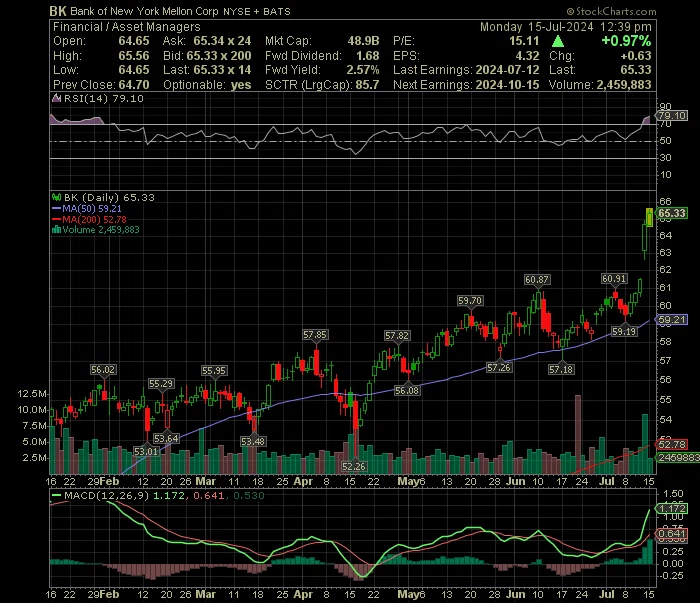700x603 pixels.
Task: Click the +0.97% percent change value
Action: 626,41
